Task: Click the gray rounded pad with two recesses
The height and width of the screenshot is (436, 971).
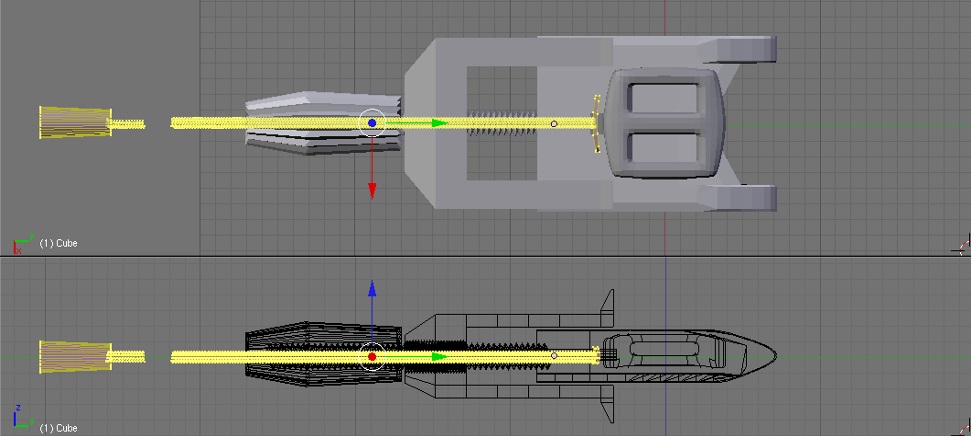Action: coord(664,123)
